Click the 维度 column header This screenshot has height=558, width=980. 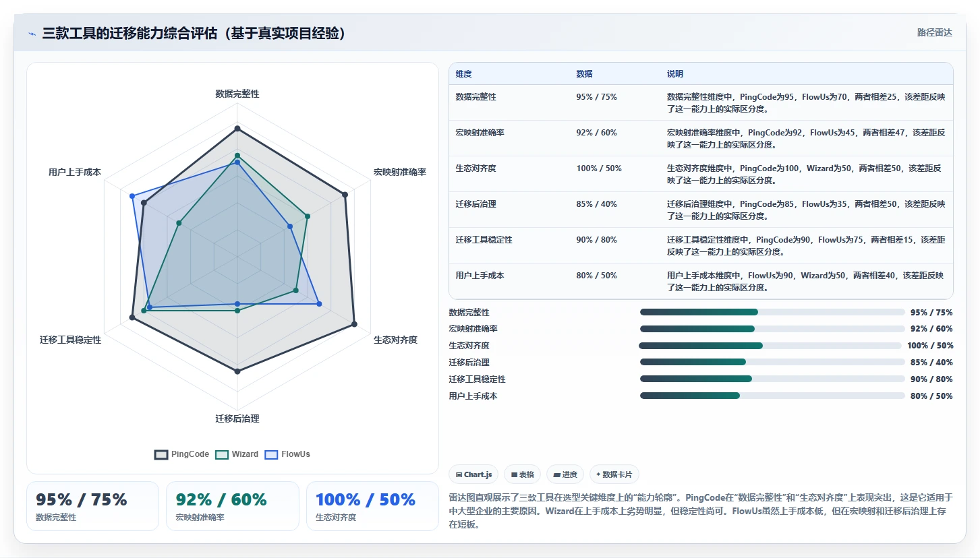(x=463, y=74)
